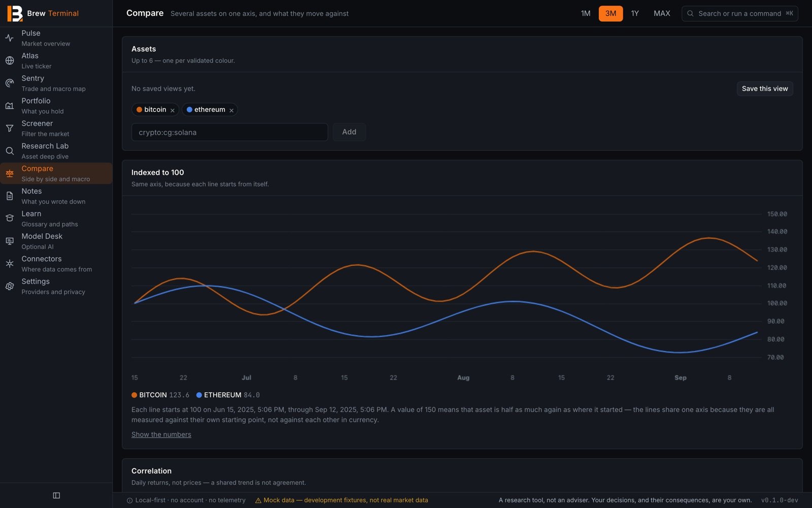Click the local-first info icon

tap(129, 500)
